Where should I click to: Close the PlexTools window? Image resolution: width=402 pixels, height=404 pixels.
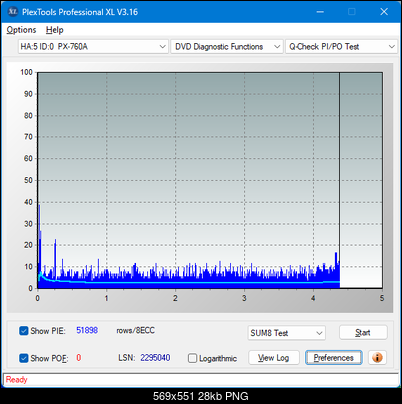click(x=384, y=12)
